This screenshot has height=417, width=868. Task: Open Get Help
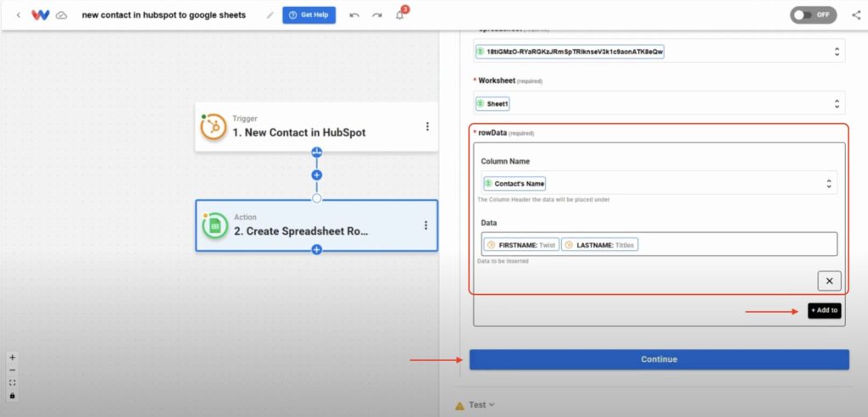tap(309, 15)
